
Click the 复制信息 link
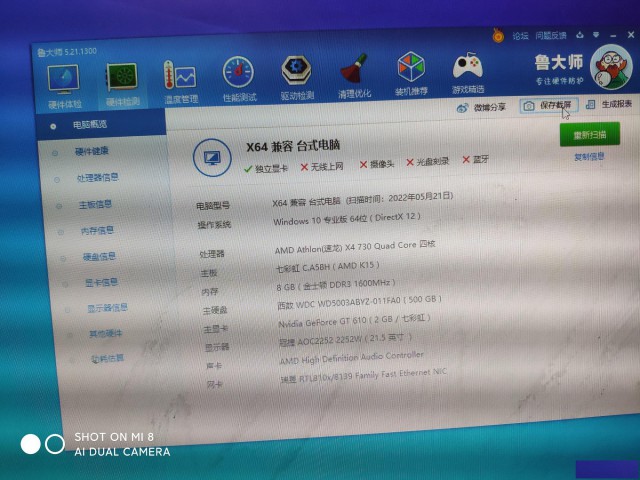(589, 157)
